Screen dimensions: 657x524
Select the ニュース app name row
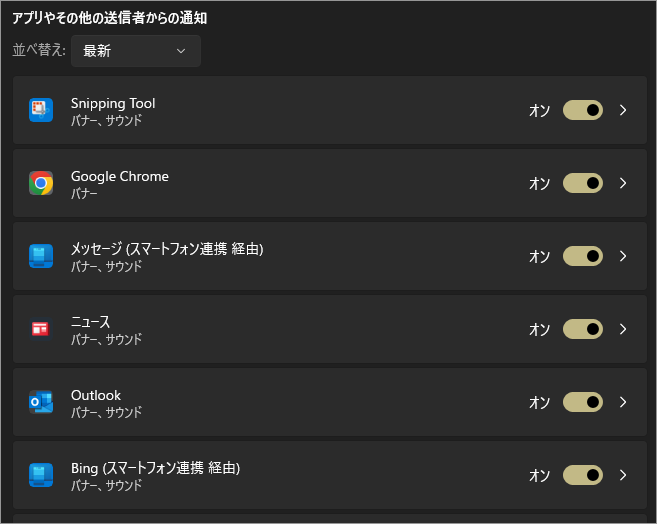(90, 322)
